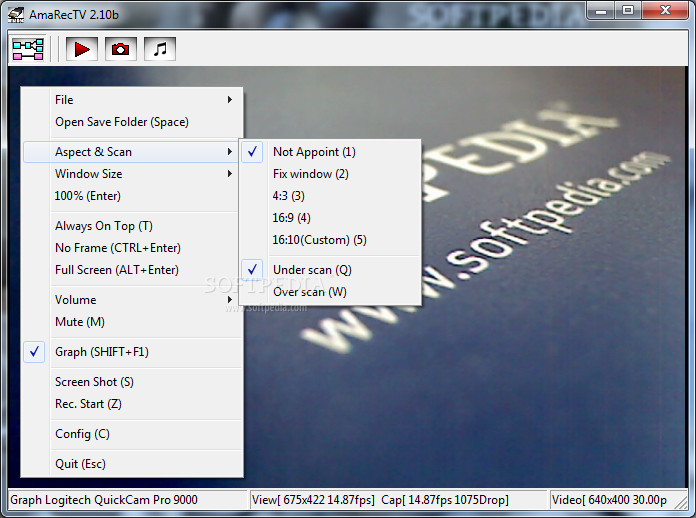Select the Not Appoint (1) option
Screen dimensions: 696x518
click(x=330, y=152)
